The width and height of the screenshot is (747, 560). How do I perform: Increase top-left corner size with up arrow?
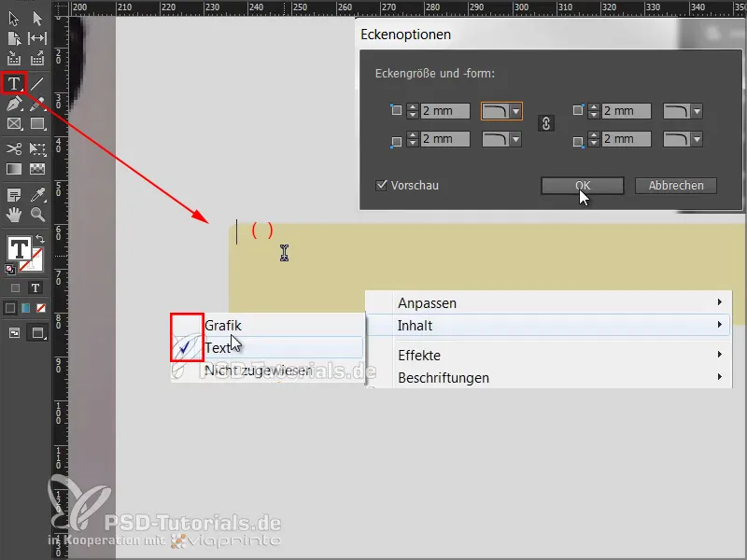click(x=413, y=107)
